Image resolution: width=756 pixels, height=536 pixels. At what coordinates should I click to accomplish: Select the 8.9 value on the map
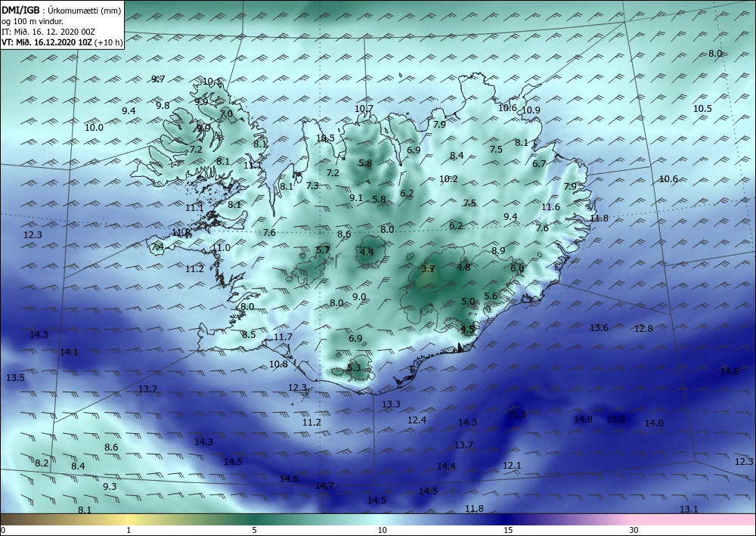click(x=498, y=251)
